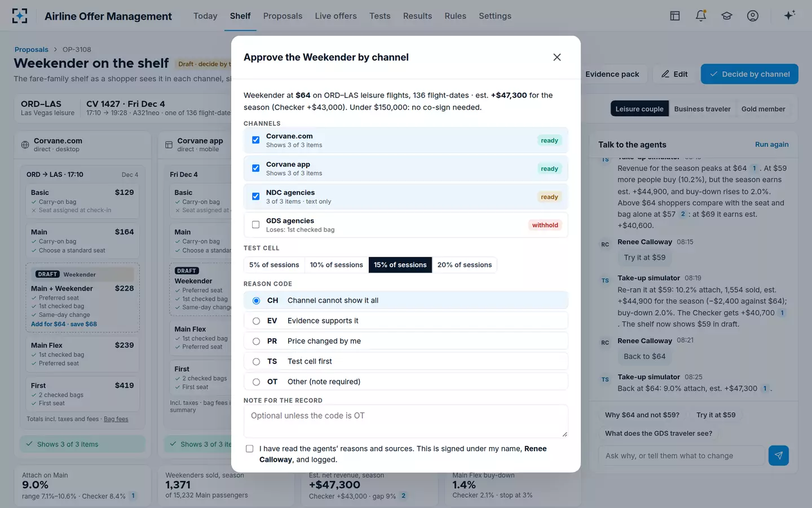The image size is (812, 508).
Task: Select the Gold member persona
Action: click(763, 109)
